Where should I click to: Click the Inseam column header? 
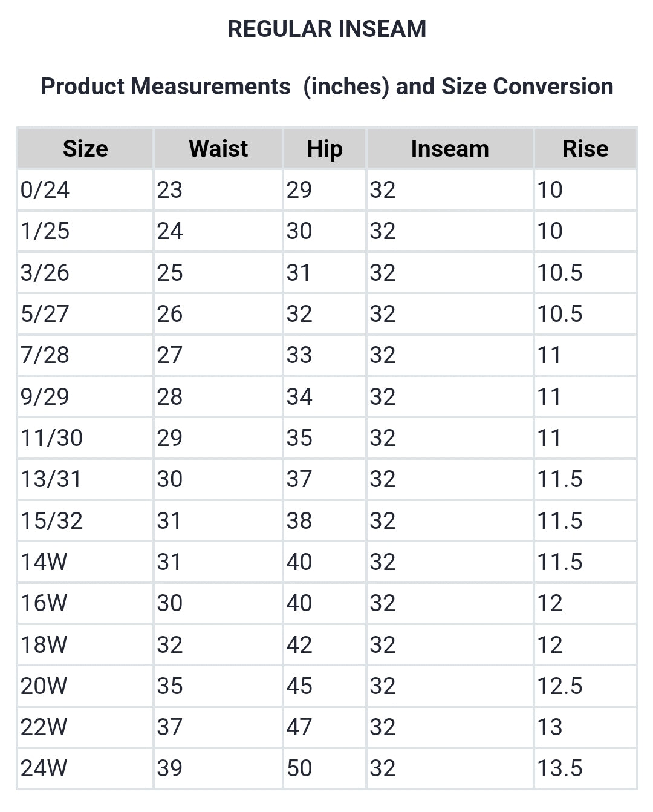pos(450,149)
